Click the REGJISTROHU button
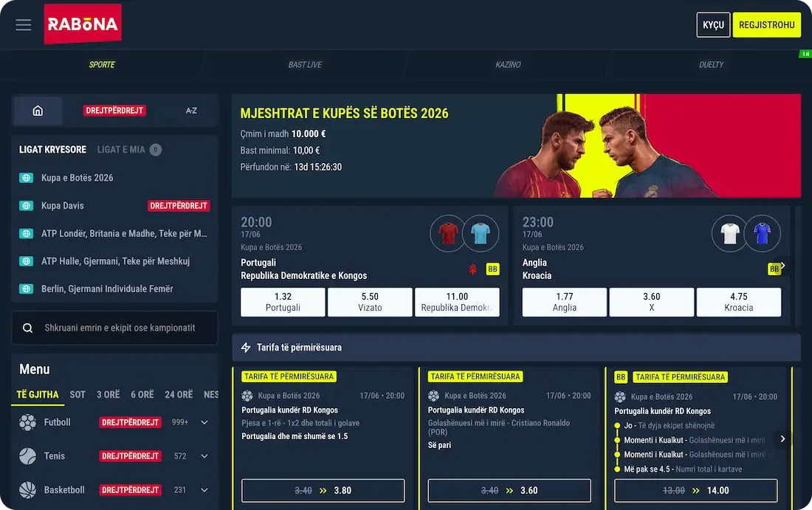 click(767, 25)
